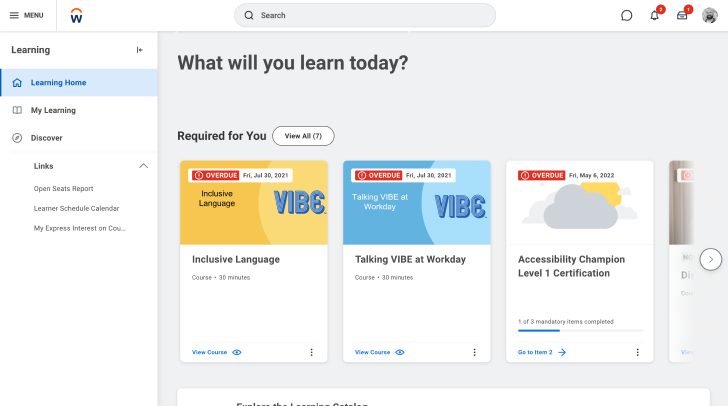Viewport: 728px width, 406px height.
Task: Collapse the Links section chevron
Action: [143, 166]
